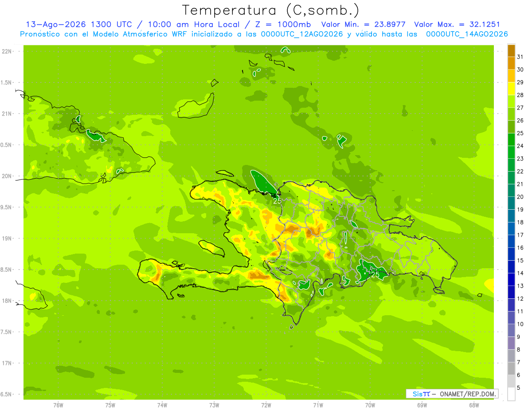Click the legend swatch between 8 and 9
This screenshot has height=411, width=532.
511,343
